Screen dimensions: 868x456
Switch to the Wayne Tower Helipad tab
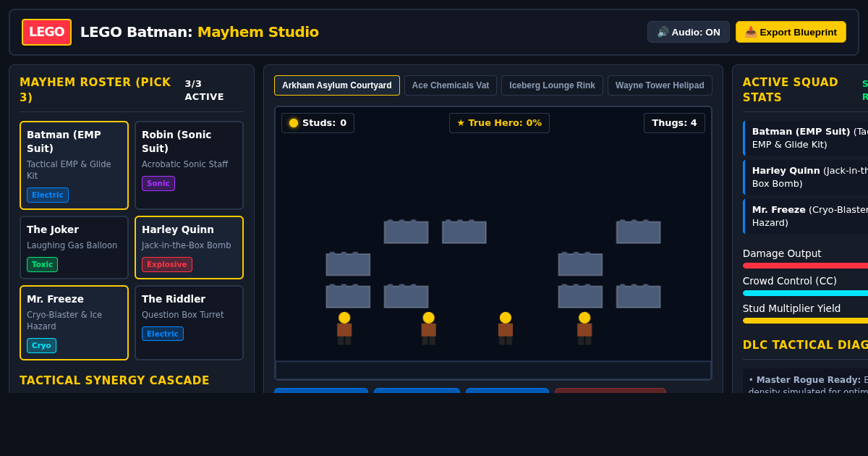click(660, 85)
